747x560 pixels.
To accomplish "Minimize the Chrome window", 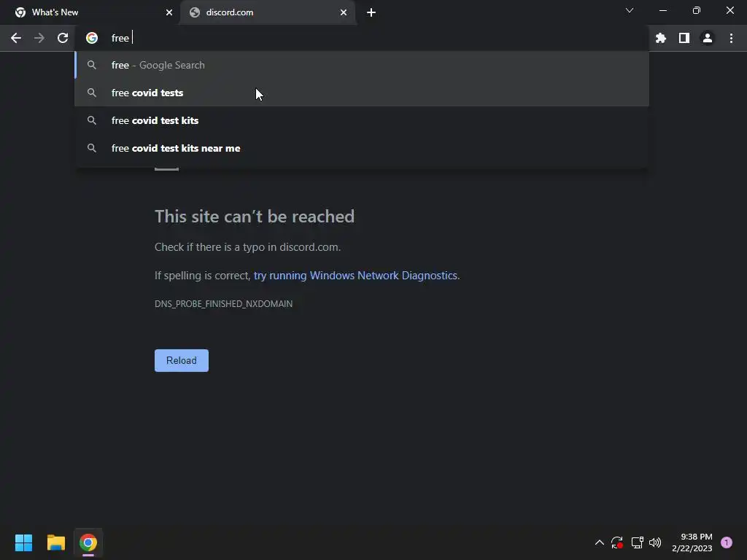I will pos(662,10).
